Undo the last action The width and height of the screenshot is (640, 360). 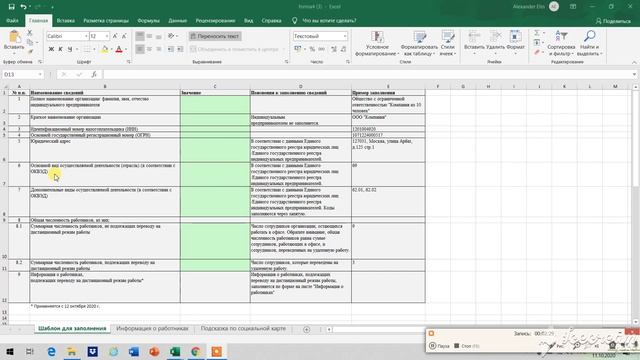coord(23,7)
